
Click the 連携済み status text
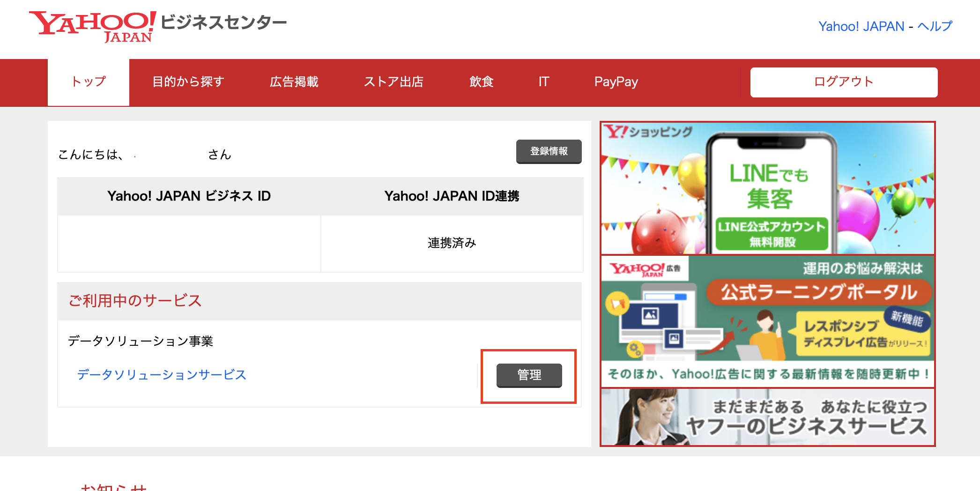(452, 243)
